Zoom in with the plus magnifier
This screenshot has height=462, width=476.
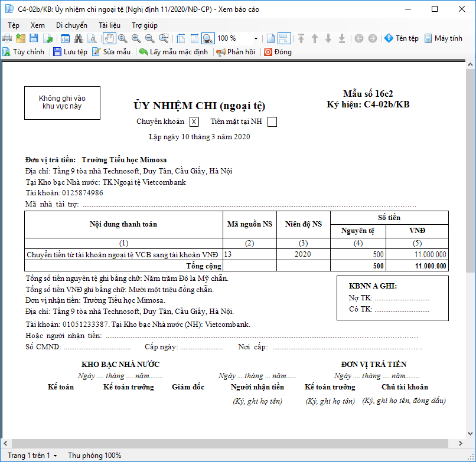(136, 38)
